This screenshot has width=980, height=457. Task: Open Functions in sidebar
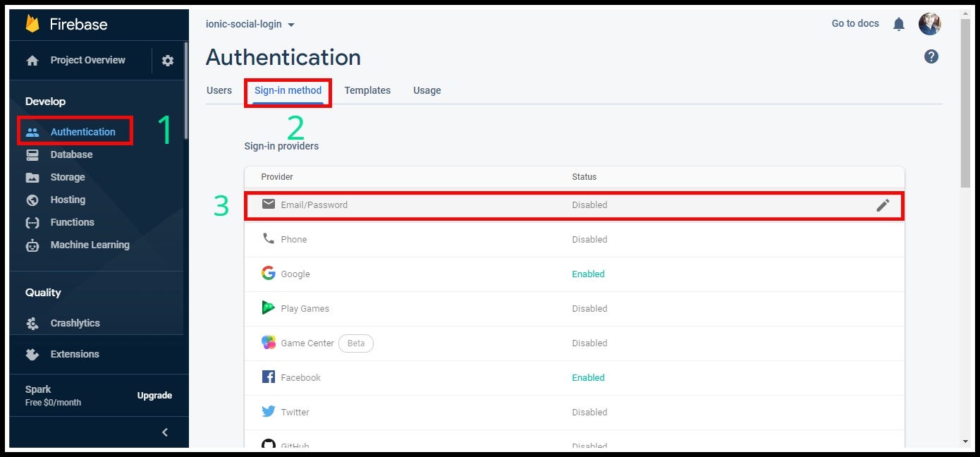tap(72, 222)
